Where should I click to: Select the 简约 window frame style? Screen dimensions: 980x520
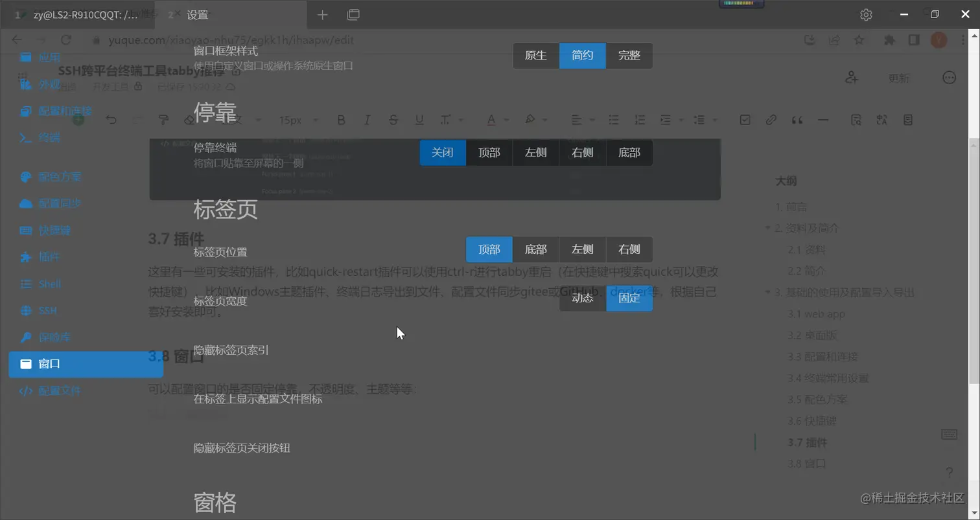[x=582, y=56]
